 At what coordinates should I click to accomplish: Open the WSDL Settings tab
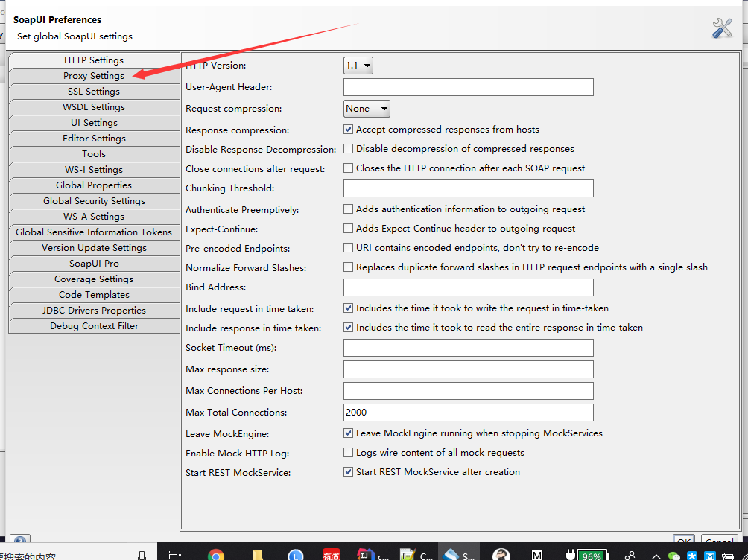pos(94,107)
